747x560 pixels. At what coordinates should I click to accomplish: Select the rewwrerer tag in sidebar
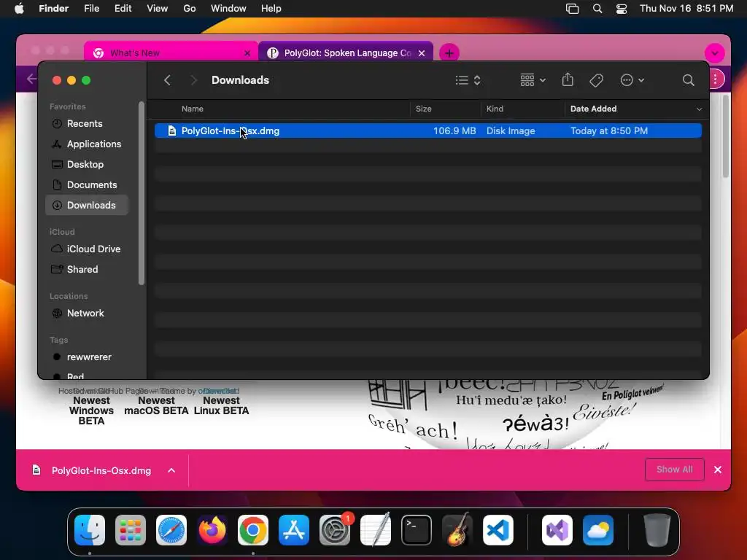coord(88,357)
